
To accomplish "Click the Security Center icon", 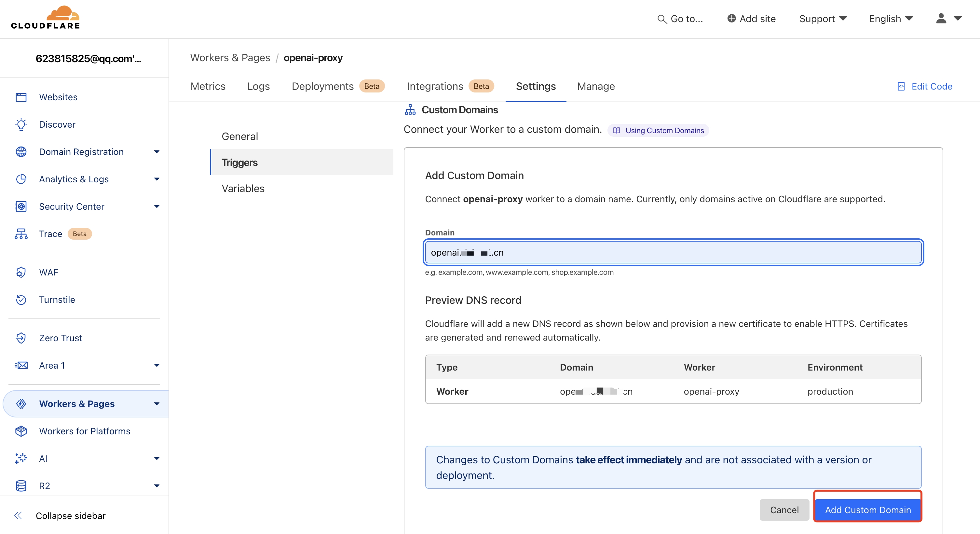I will click(x=21, y=206).
